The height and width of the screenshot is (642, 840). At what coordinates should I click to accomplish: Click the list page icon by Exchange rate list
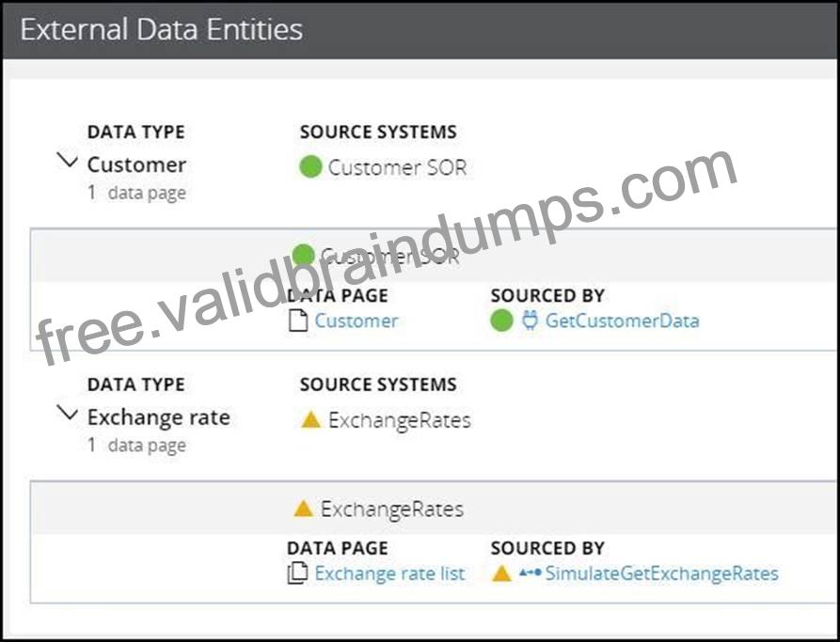coord(298,573)
